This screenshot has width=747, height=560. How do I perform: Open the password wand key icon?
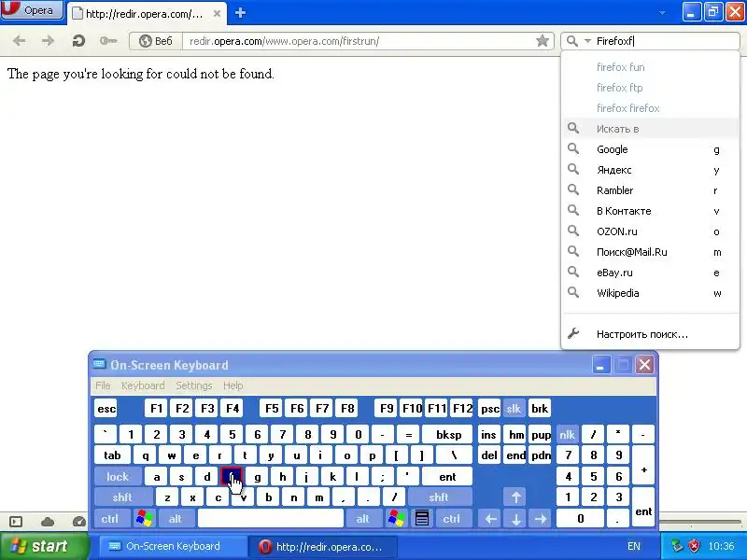108,41
